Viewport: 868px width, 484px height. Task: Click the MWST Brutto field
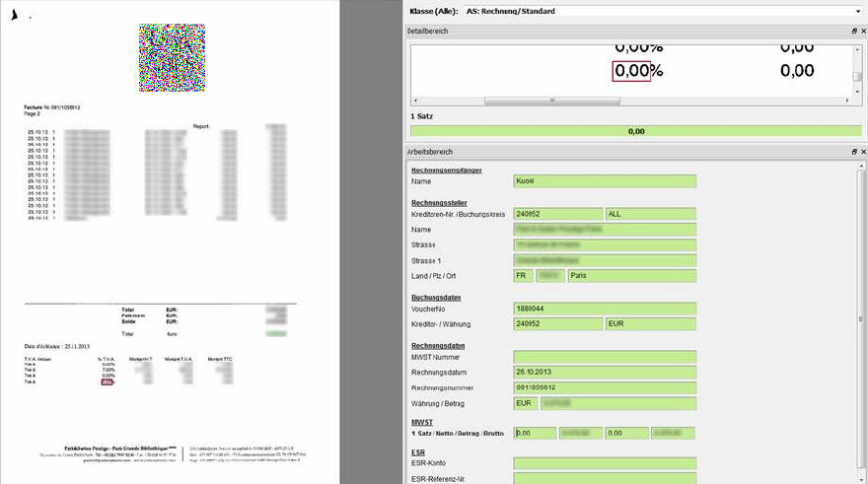coord(673,433)
